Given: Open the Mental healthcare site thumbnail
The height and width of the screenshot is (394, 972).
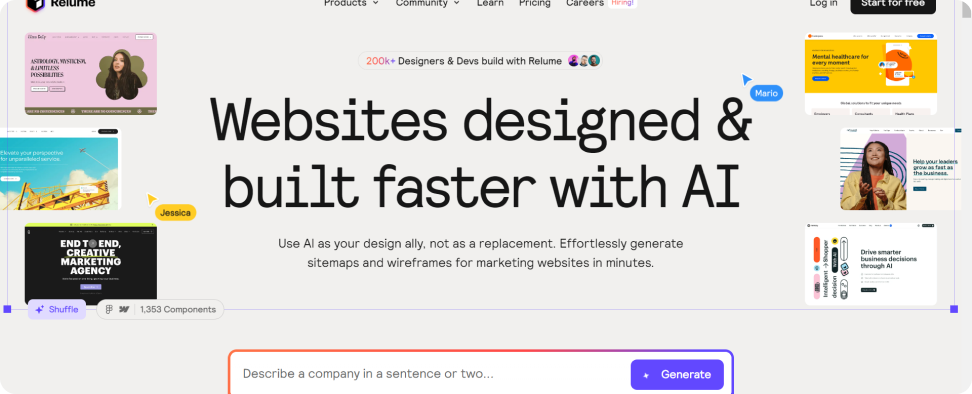Looking at the screenshot, I should click(x=871, y=74).
